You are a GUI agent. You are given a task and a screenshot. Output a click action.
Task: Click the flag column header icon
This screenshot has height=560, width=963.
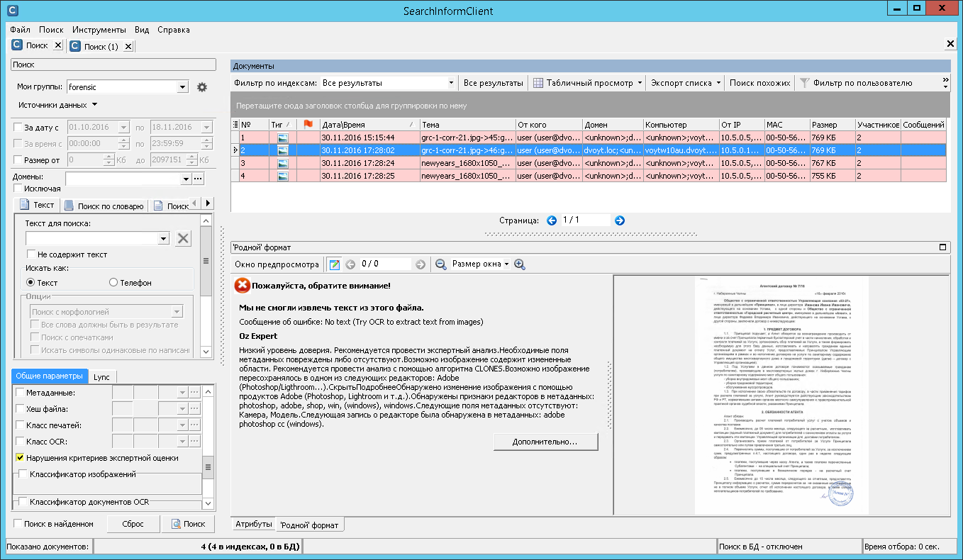[308, 125]
